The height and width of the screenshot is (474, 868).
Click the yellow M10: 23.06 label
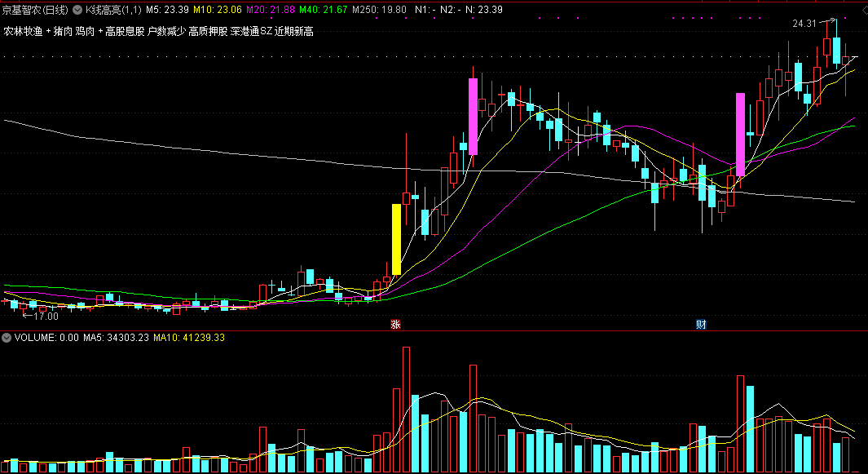click(218, 10)
